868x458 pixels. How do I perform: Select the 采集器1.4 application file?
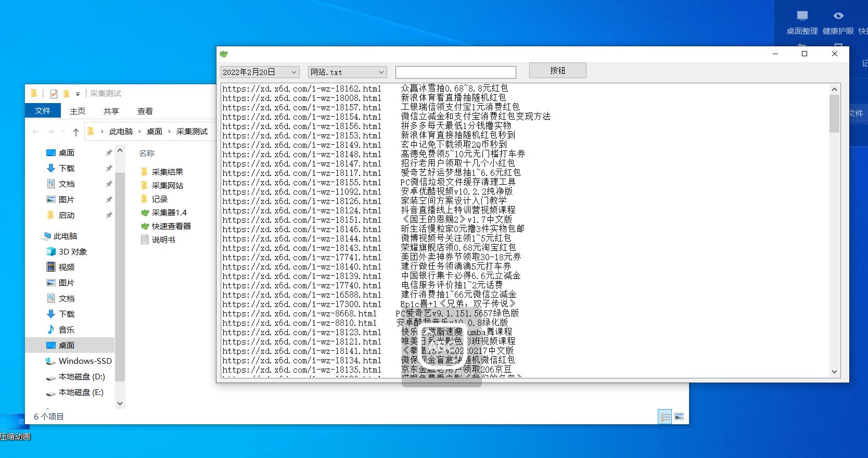tap(163, 212)
